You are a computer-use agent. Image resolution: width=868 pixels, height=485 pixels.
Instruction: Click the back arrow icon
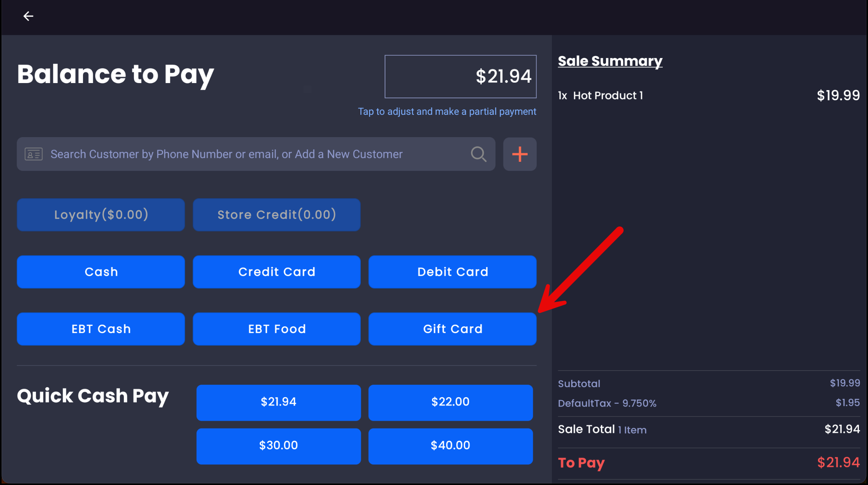pos(28,16)
